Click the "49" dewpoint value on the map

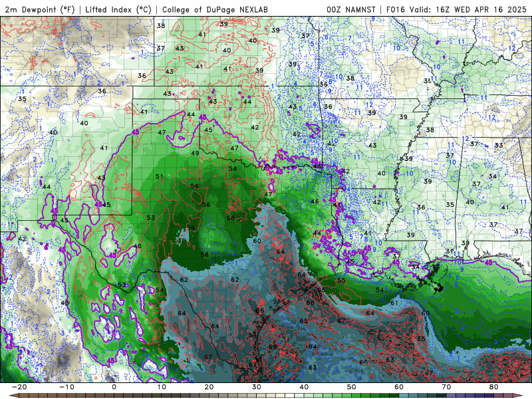tap(195, 153)
